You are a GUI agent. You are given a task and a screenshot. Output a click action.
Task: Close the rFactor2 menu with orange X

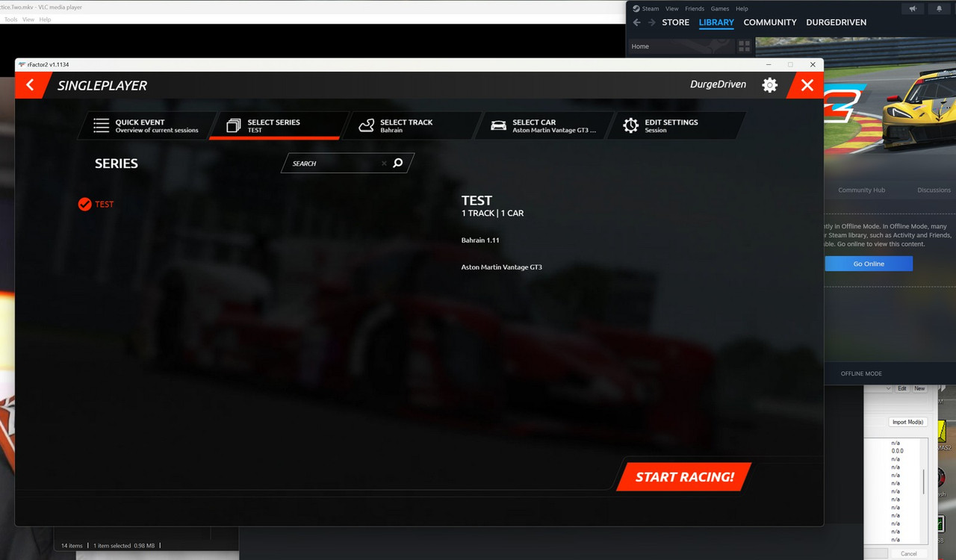pyautogui.click(x=807, y=85)
